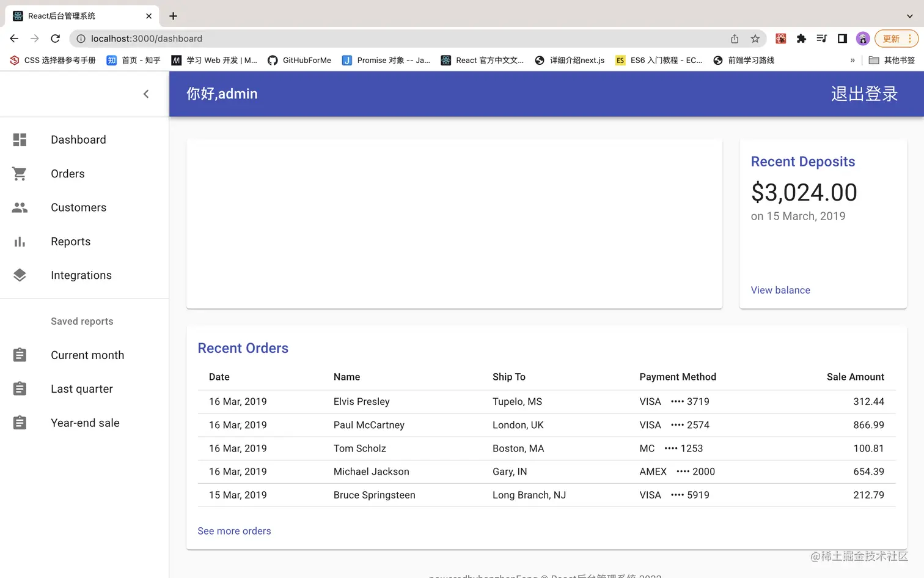Go to the Customers menu item
Viewport: 924px width, 578px height.
(84, 207)
